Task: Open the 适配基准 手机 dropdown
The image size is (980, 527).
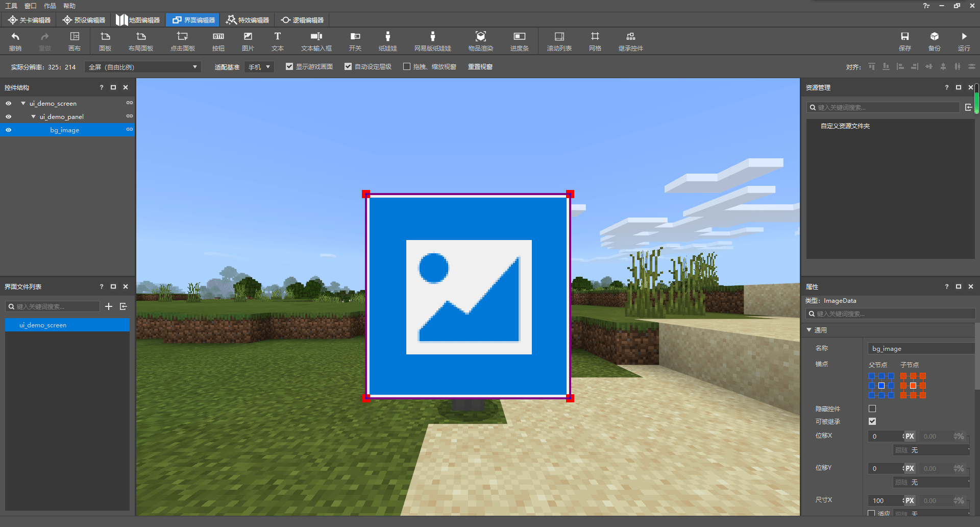Action: 259,67
